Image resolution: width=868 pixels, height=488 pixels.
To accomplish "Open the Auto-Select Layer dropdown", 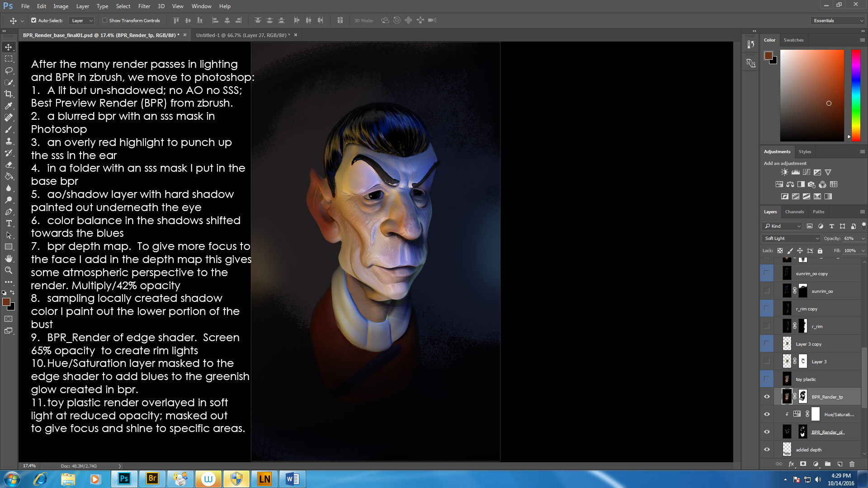I will (82, 20).
